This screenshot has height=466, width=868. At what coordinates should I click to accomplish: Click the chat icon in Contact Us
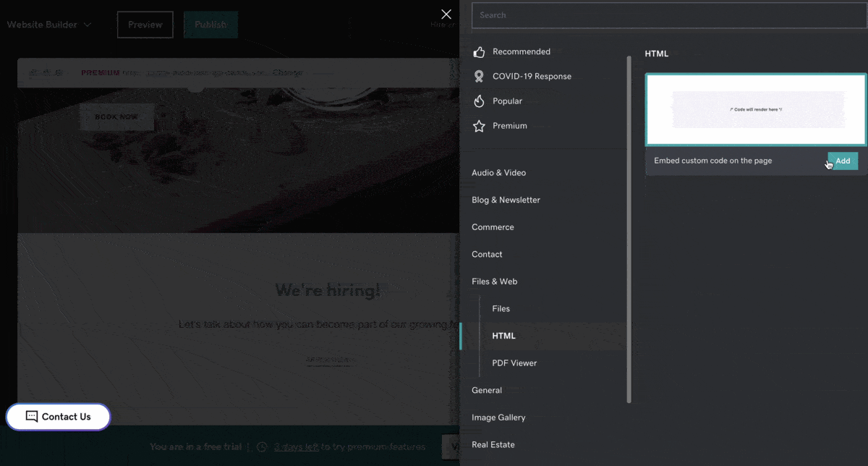(x=31, y=416)
